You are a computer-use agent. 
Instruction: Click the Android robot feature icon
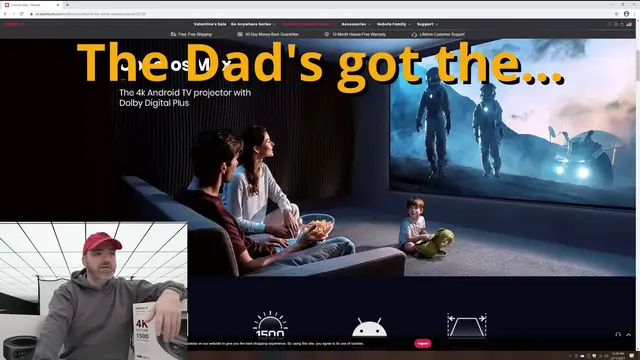[x=369, y=327]
